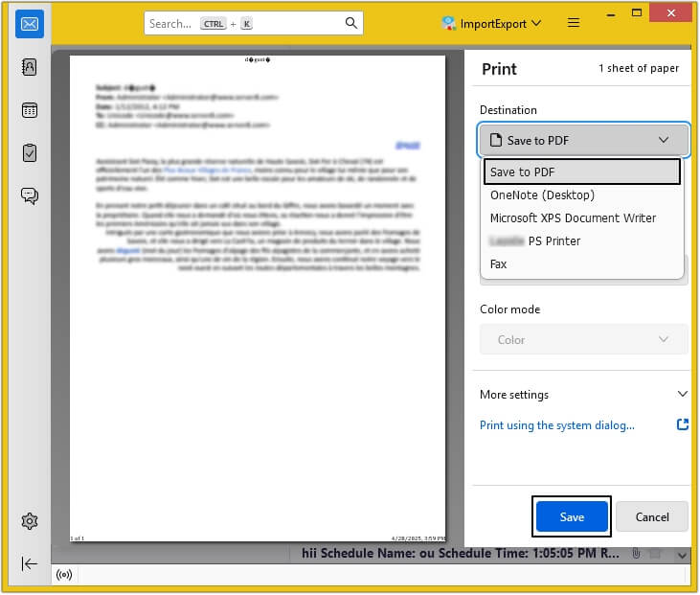Close the window with red X
Image resolution: width=700 pixels, height=595 pixels.
tap(670, 13)
